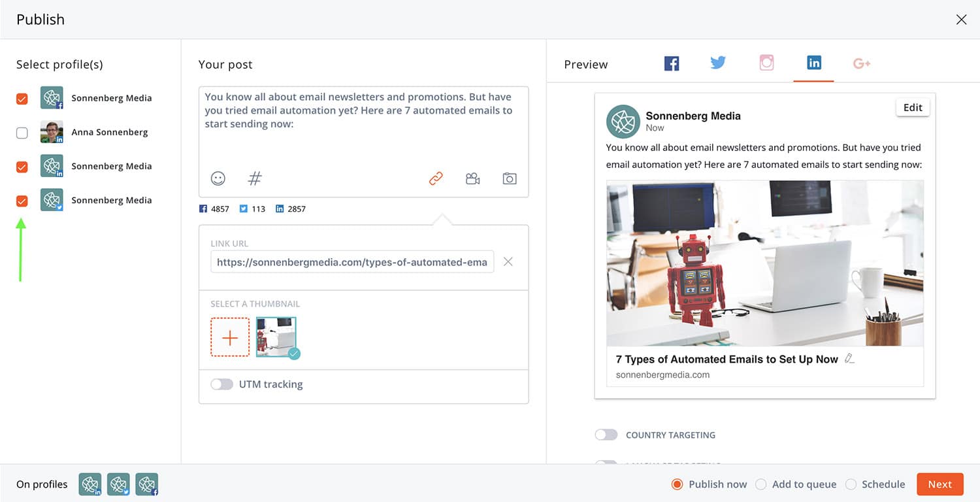980x502 pixels.
Task: Select the Add to queue radio option
Action: pos(760,484)
